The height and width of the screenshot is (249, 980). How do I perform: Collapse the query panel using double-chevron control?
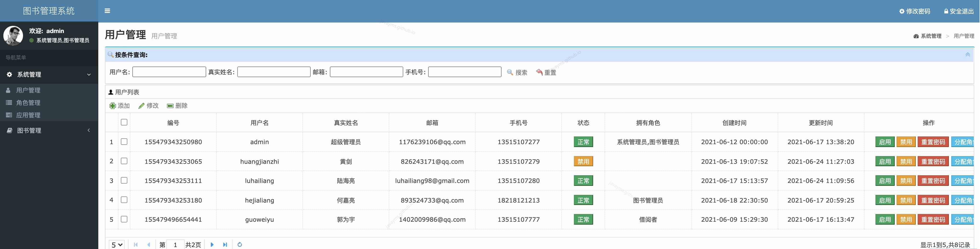968,54
